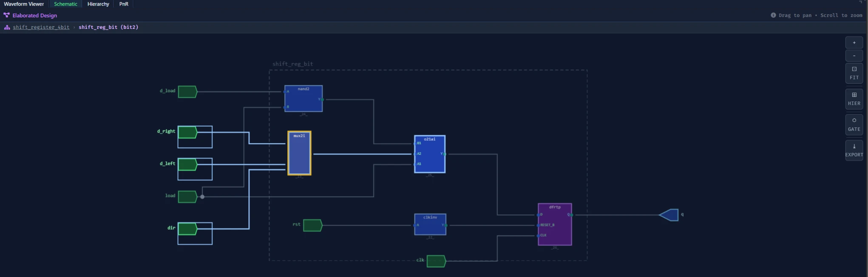The width and height of the screenshot is (868, 277).
Task: Select the Schematic tab
Action: pyautogui.click(x=65, y=4)
